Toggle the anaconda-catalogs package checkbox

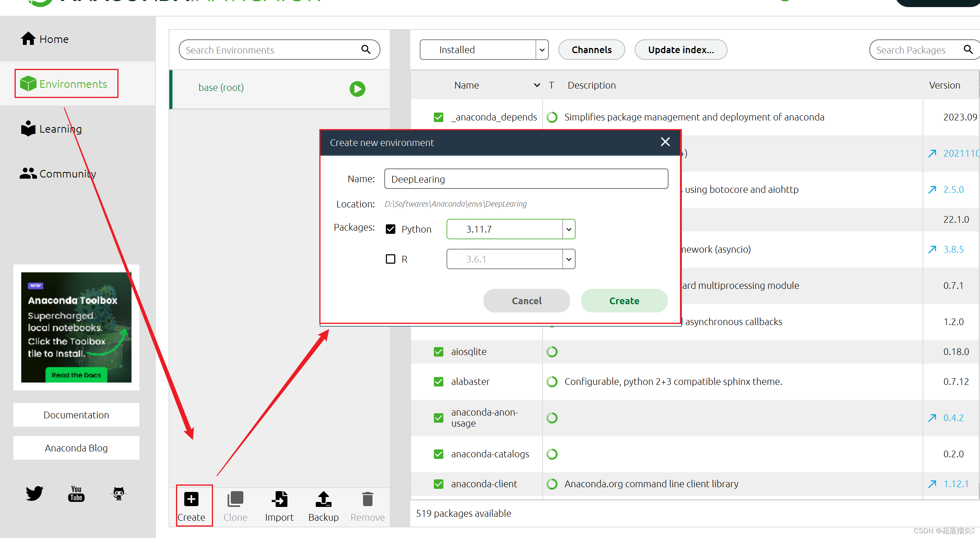(439, 454)
